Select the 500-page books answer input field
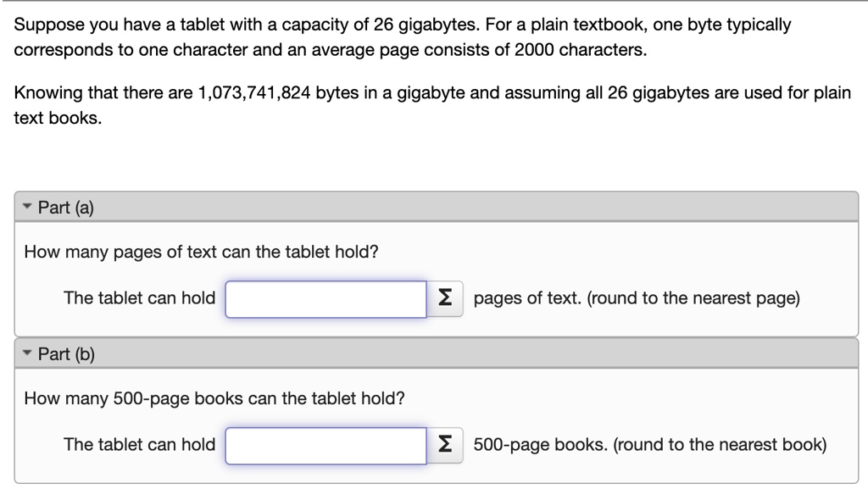The width and height of the screenshot is (868, 489). pos(325,444)
